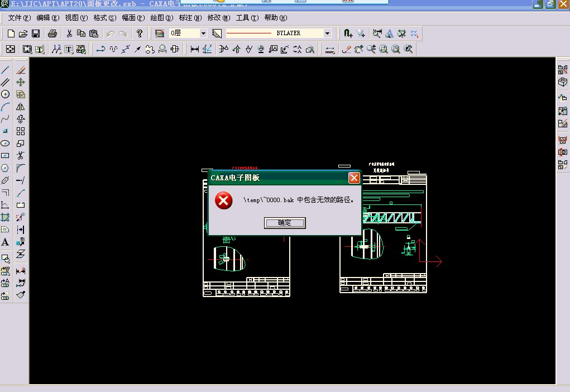The height and width of the screenshot is (392, 570).
Task: Click the Hatch pattern tool
Action: point(6,217)
